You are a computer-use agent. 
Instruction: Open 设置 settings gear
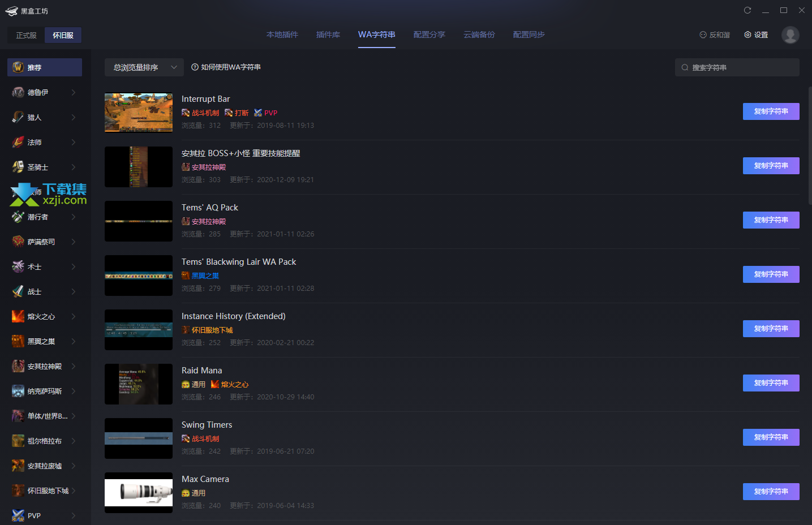click(756, 35)
